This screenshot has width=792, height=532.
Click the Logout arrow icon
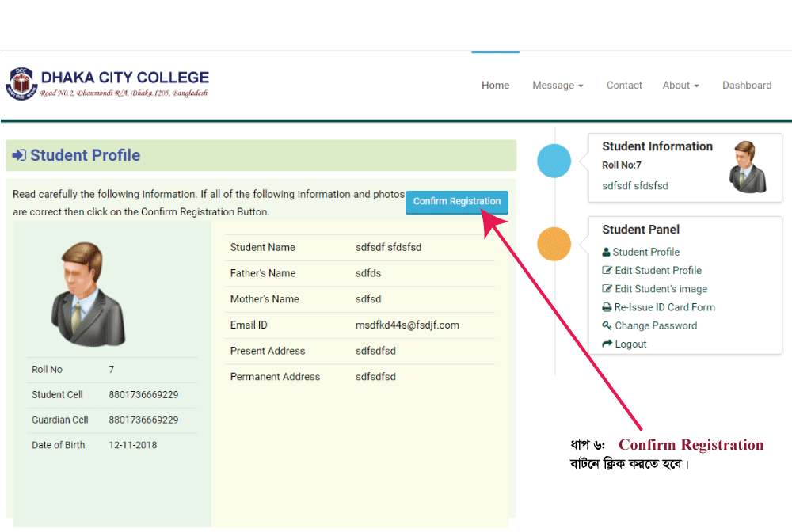click(x=607, y=344)
